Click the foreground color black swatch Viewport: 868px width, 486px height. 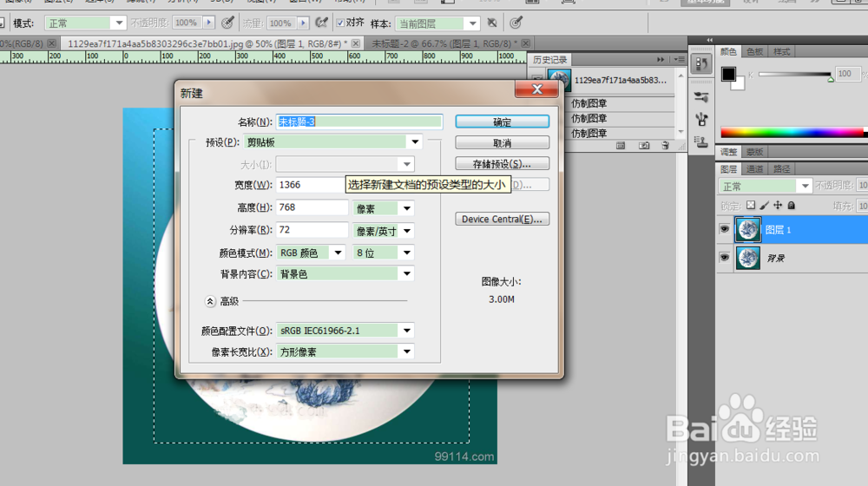pyautogui.click(x=728, y=74)
